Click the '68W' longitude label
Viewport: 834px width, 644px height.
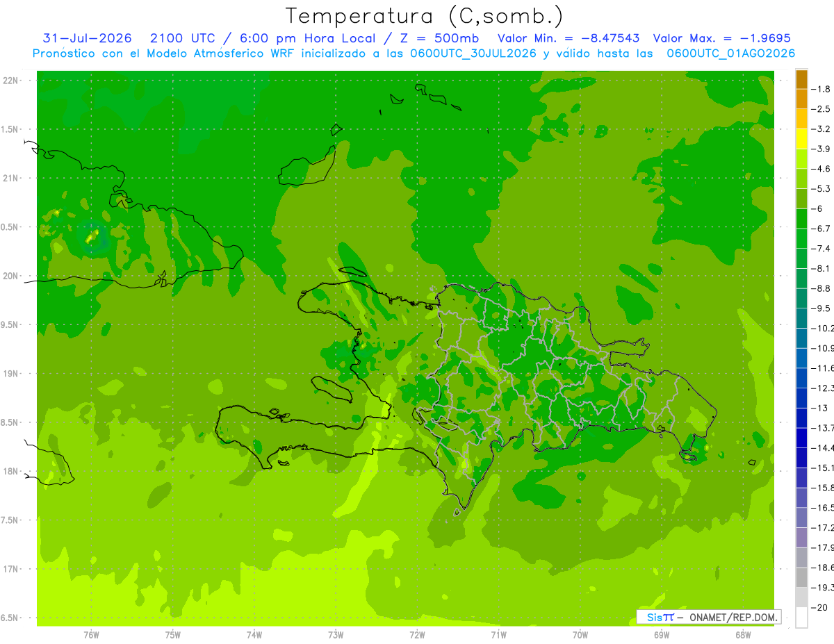point(742,635)
